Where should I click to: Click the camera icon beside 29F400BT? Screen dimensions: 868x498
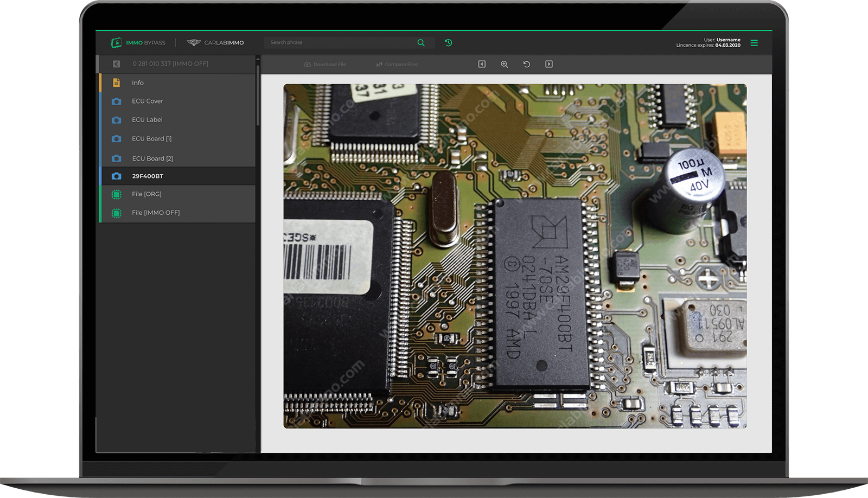(116, 176)
